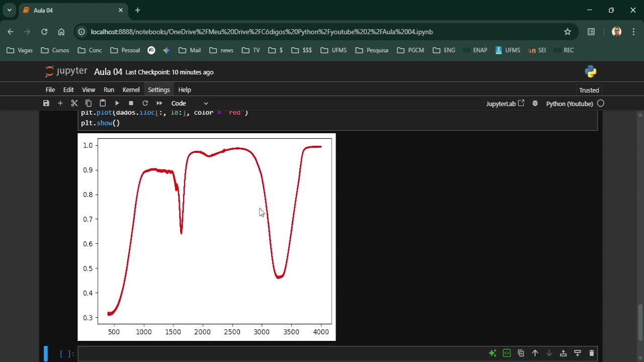
Task: Paste cell using the clipboard icon
Action: click(x=103, y=103)
